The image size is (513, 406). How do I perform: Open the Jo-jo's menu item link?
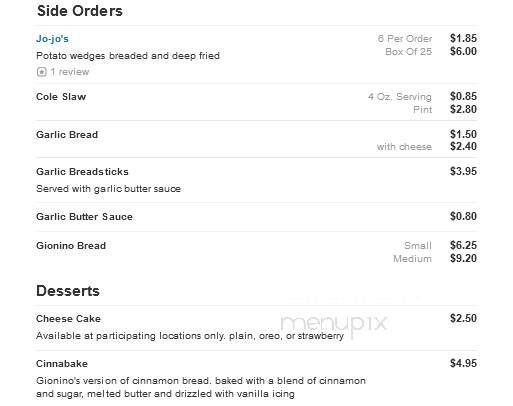tap(52, 39)
